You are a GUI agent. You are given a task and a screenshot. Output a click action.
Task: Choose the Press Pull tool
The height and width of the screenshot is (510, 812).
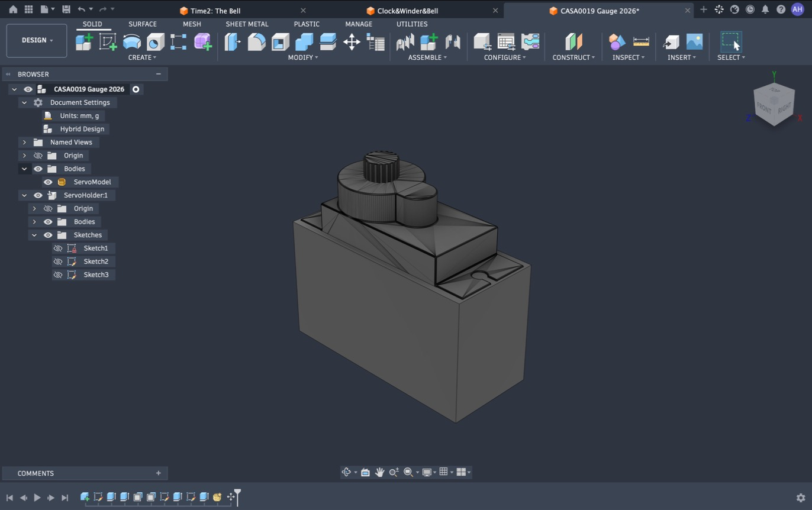click(233, 42)
